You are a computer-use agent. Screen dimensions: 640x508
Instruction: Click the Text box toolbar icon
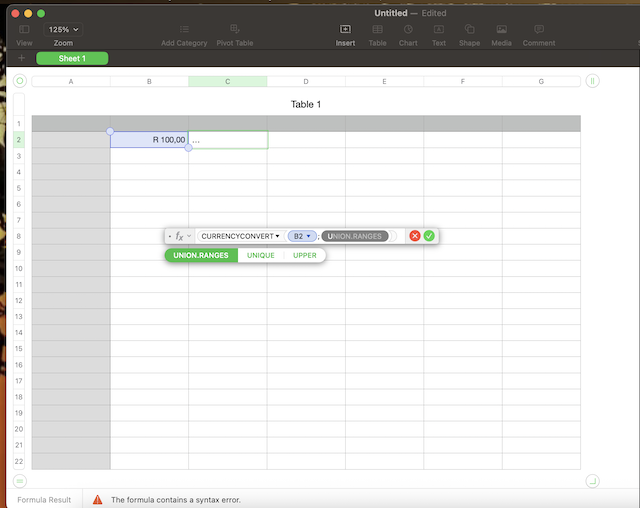click(x=439, y=29)
